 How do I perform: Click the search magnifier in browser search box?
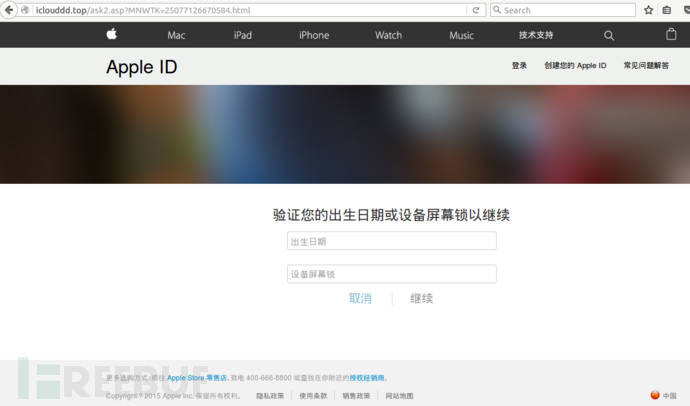coord(497,10)
